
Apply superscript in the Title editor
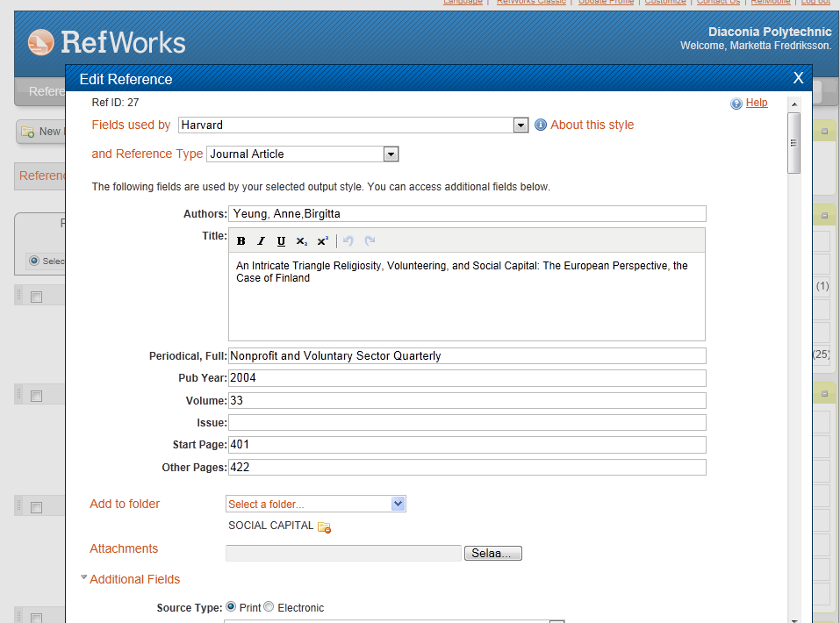(322, 241)
